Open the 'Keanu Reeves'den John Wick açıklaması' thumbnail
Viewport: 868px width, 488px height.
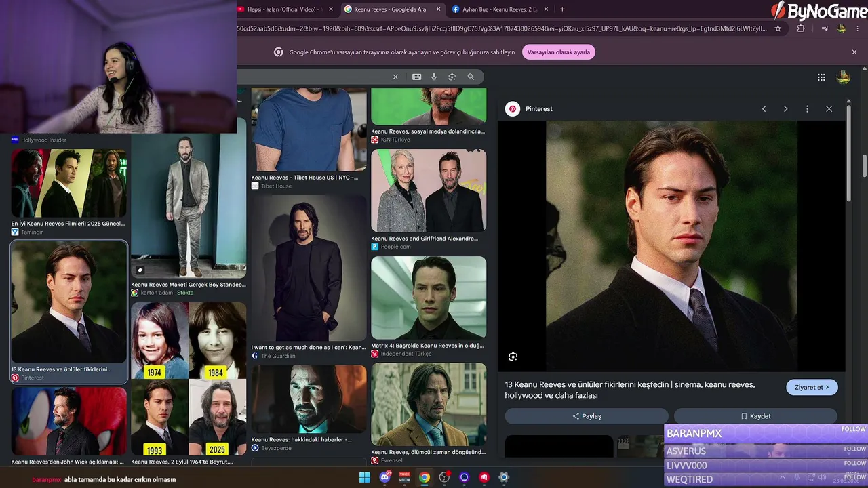coord(68,422)
